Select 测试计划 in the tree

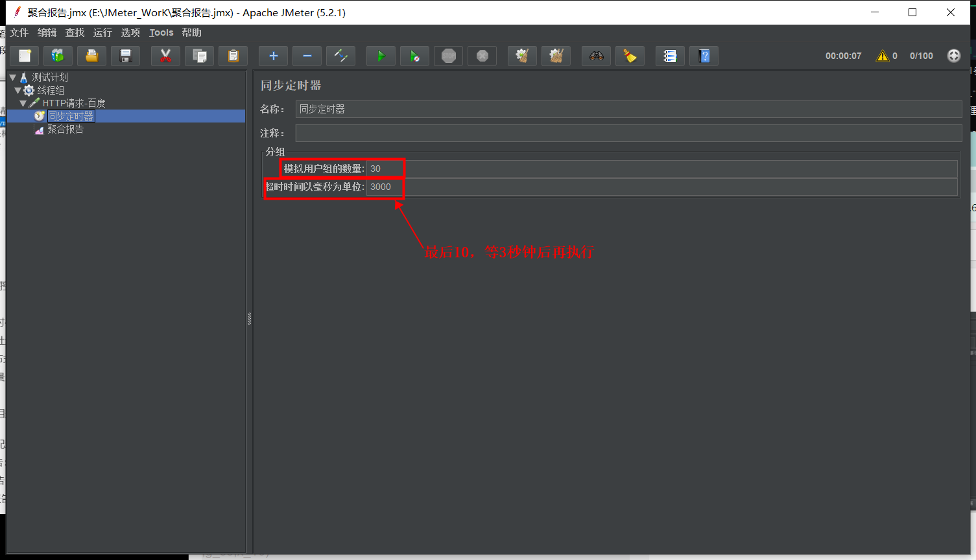point(50,77)
